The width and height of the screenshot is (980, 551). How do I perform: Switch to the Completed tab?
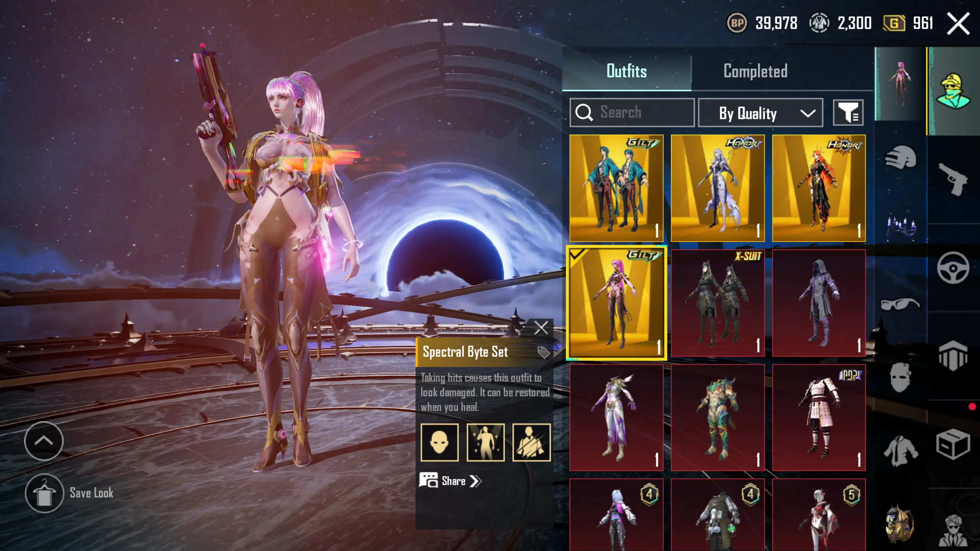click(x=755, y=71)
